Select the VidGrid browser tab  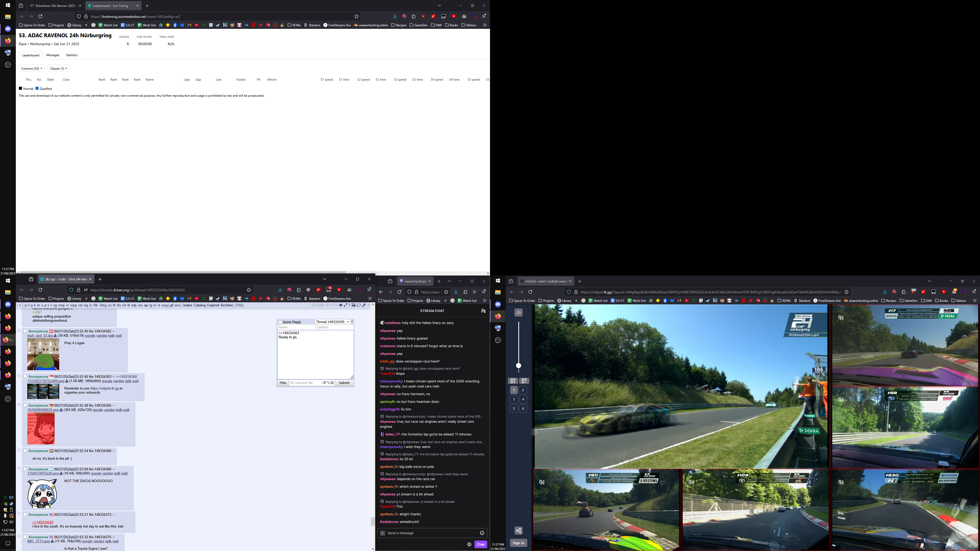546,281
